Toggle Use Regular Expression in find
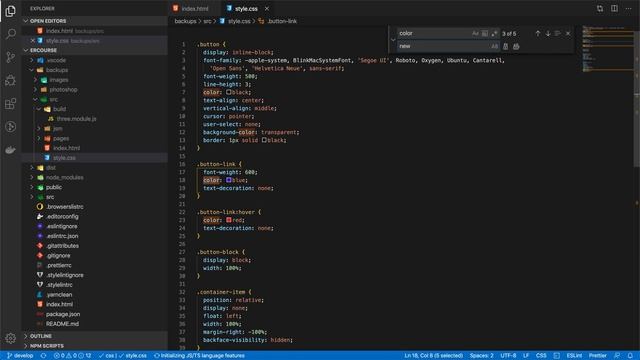Screen dimensions: 640x360 494,33
